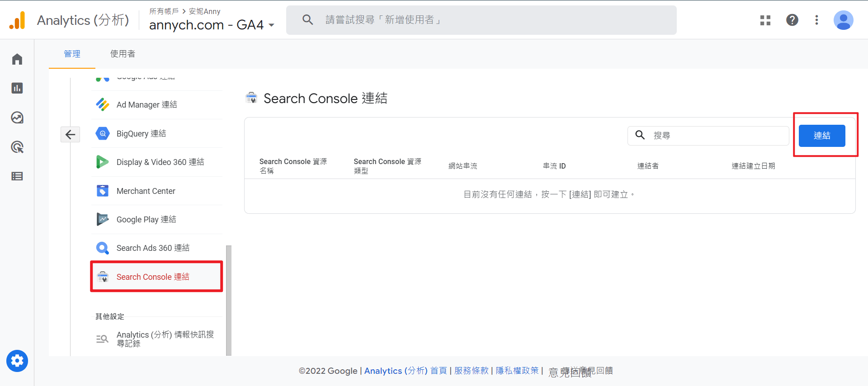Click 安妮Anny breadcrumb link
The height and width of the screenshot is (386, 868).
click(205, 11)
